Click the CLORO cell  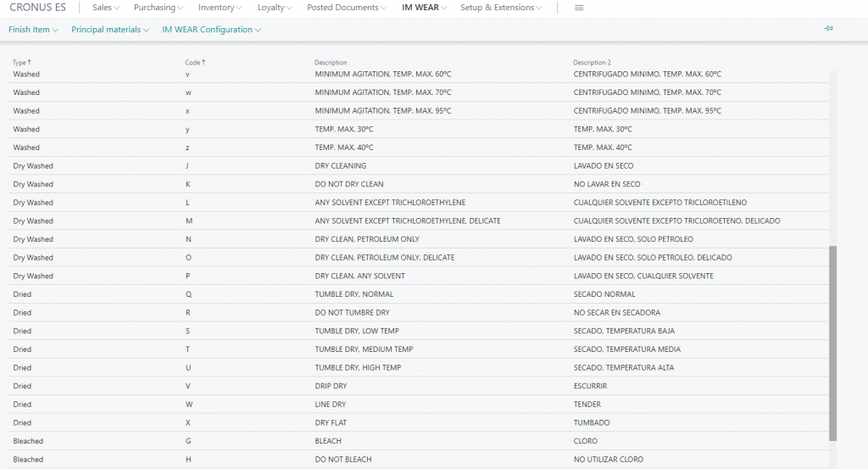585,440
